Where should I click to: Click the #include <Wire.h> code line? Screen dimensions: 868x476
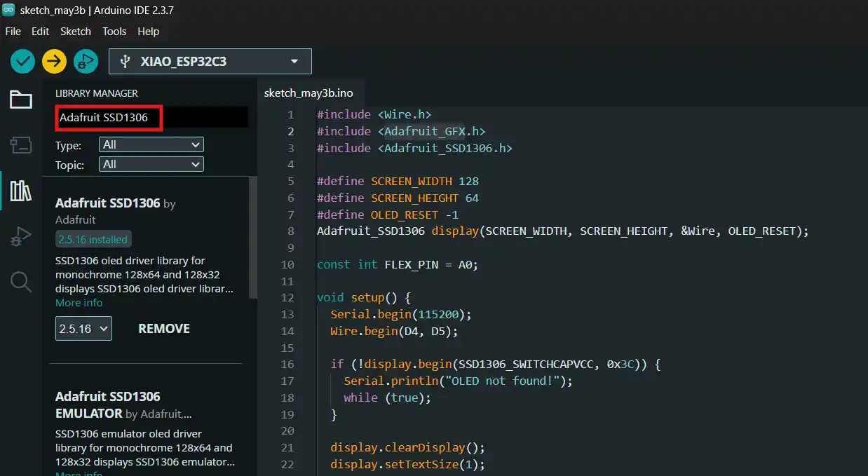point(374,114)
